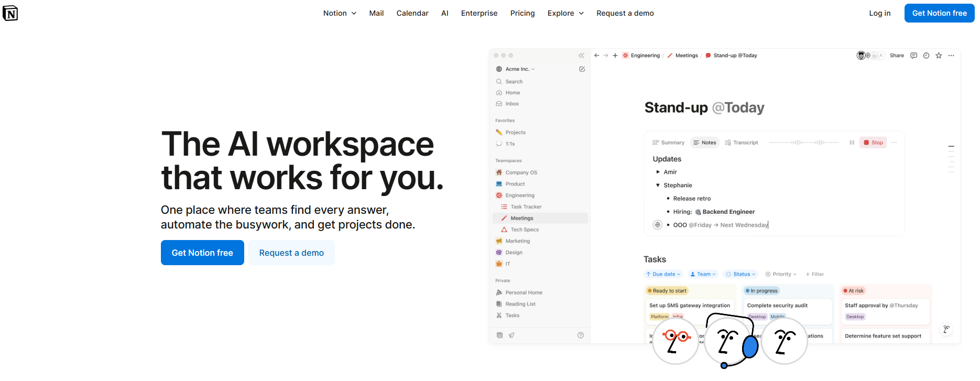Click the Share button in mockup
This screenshot has height=381, width=980.
pyautogui.click(x=897, y=56)
